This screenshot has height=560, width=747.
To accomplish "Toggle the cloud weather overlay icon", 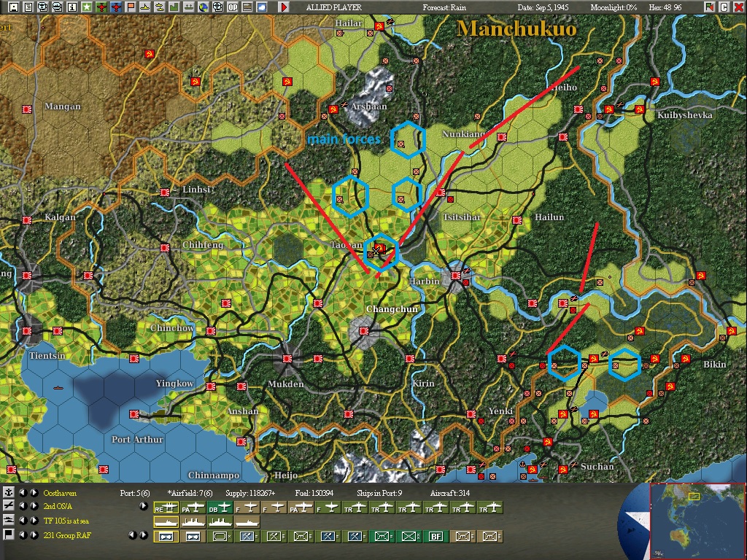I will click(262, 7).
